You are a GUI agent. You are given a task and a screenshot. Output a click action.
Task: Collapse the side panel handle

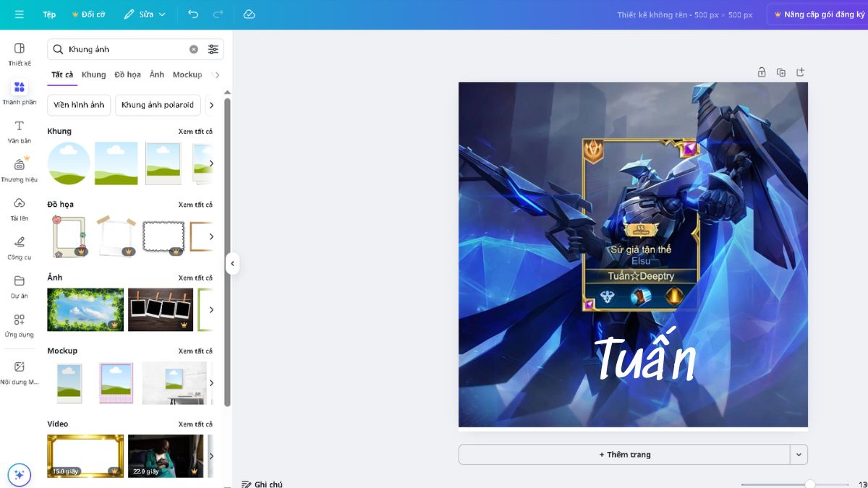[x=232, y=264]
